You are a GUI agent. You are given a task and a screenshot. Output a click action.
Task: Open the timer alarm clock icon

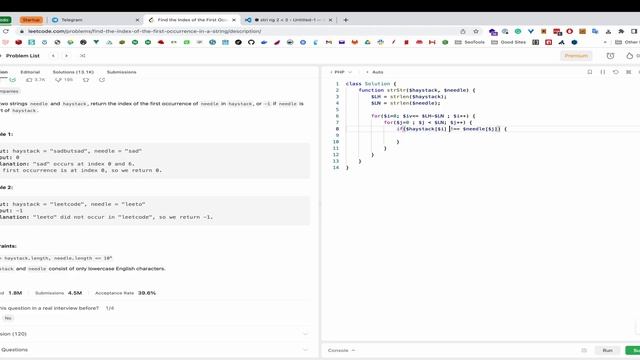pos(610,56)
